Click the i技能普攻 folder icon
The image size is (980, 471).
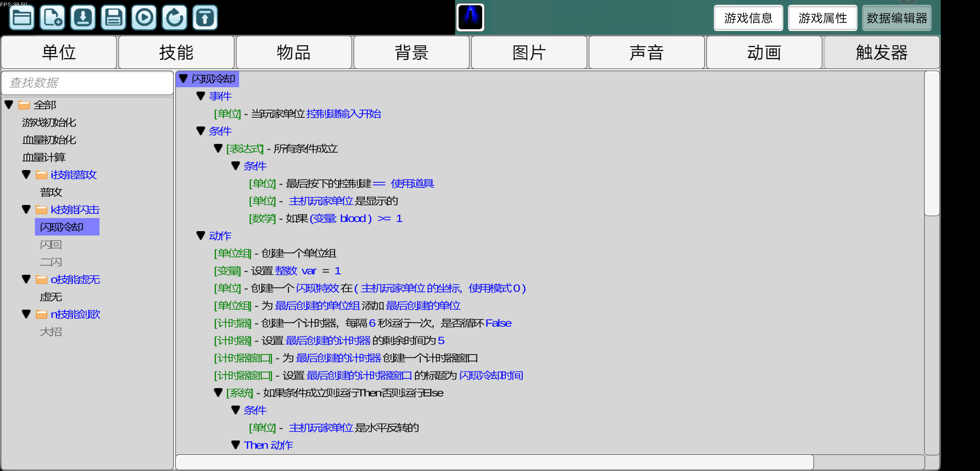[41, 175]
